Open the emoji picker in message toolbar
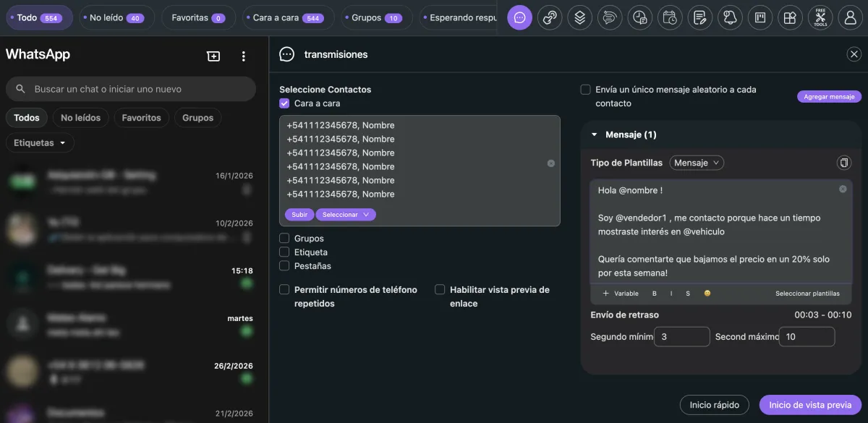 pos(707,294)
